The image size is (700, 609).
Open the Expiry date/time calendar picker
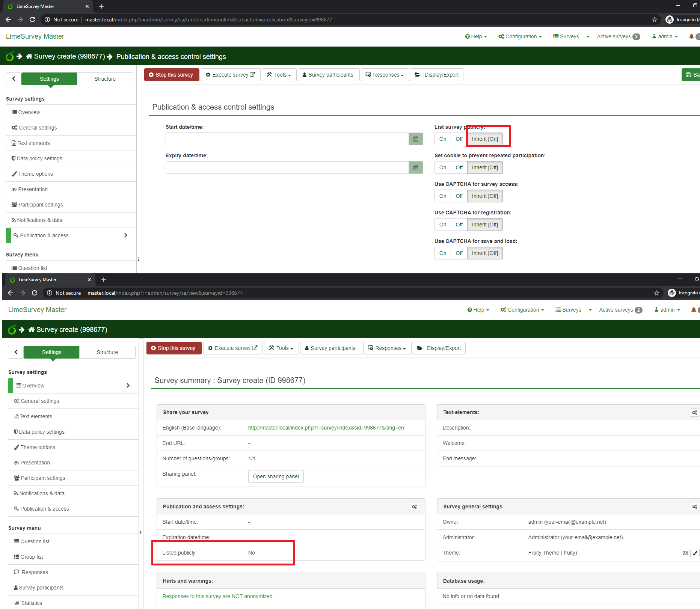pos(415,167)
